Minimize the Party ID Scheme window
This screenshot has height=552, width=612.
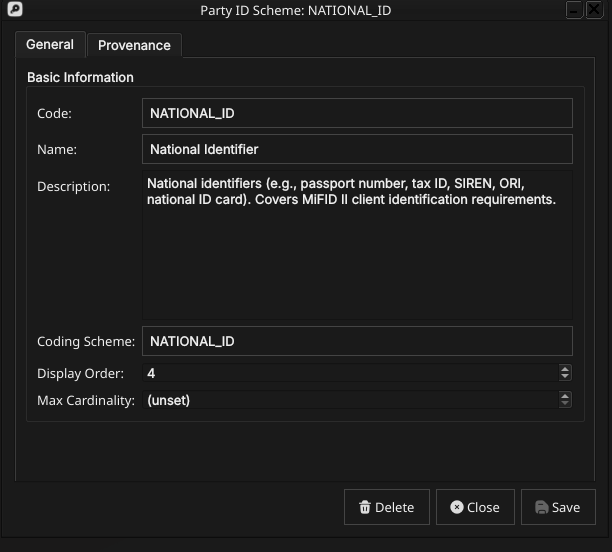(574, 10)
